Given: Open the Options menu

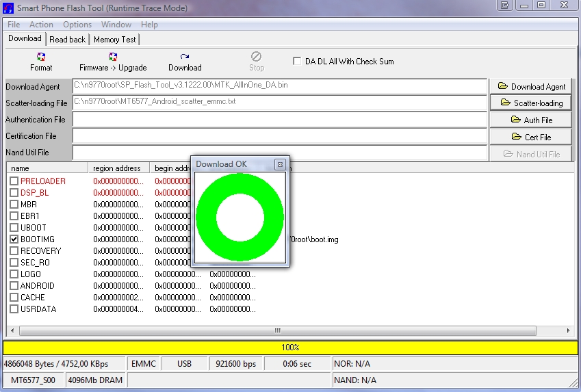Looking at the screenshot, I should [77, 25].
